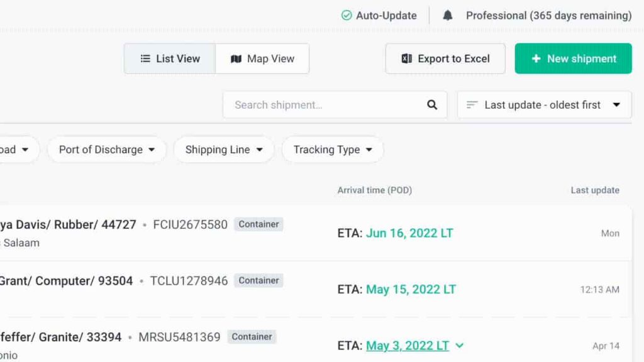Viewport: 644px width, 362px height.
Task: Click the Container badge next to FCIU2675580
Action: pos(258,224)
